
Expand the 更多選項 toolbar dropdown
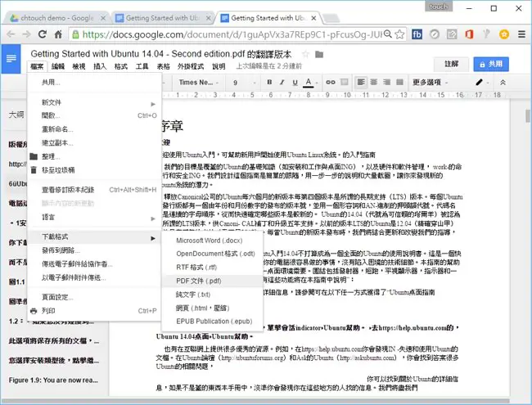(x=431, y=83)
